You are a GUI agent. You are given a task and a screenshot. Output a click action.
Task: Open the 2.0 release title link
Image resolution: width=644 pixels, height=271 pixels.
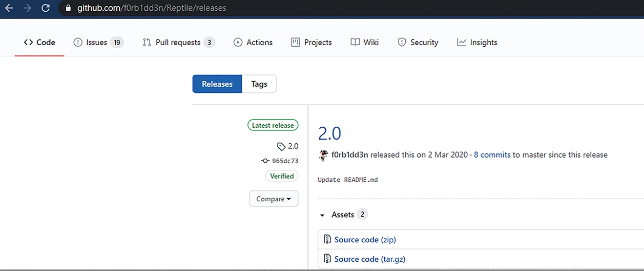(x=329, y=133)
